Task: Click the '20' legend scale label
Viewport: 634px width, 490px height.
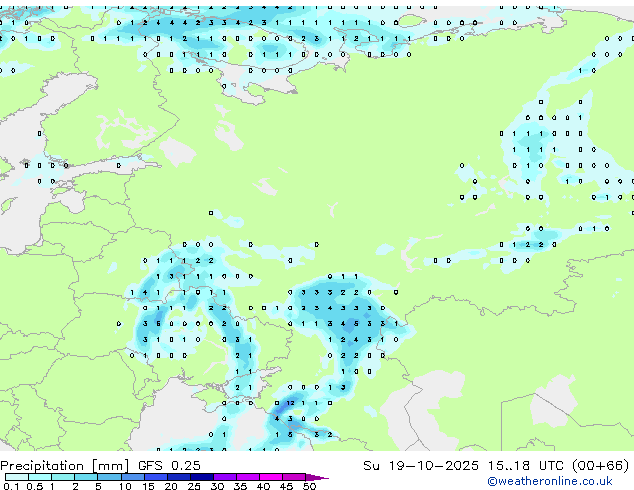Action: [171, 486]
